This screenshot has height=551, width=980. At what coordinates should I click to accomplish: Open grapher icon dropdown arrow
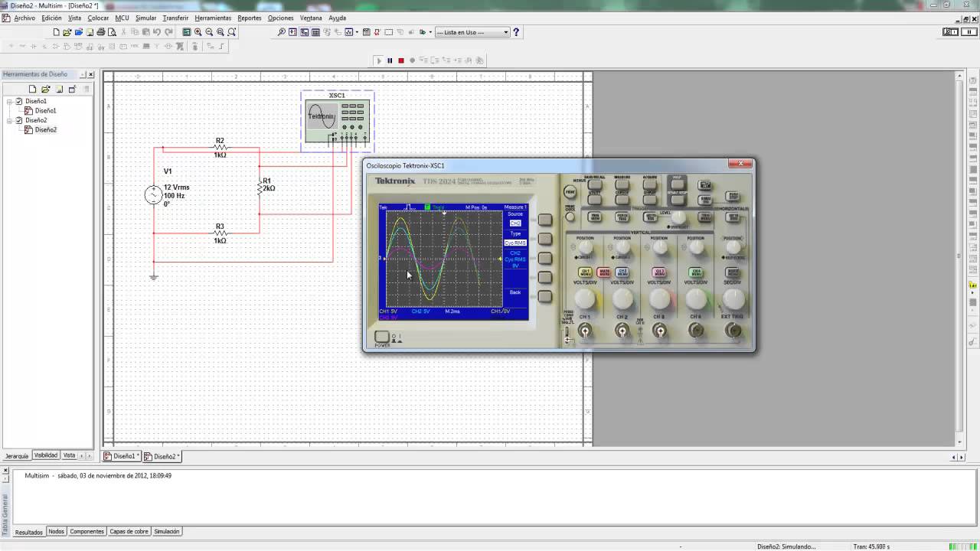(x=357, y=32)
